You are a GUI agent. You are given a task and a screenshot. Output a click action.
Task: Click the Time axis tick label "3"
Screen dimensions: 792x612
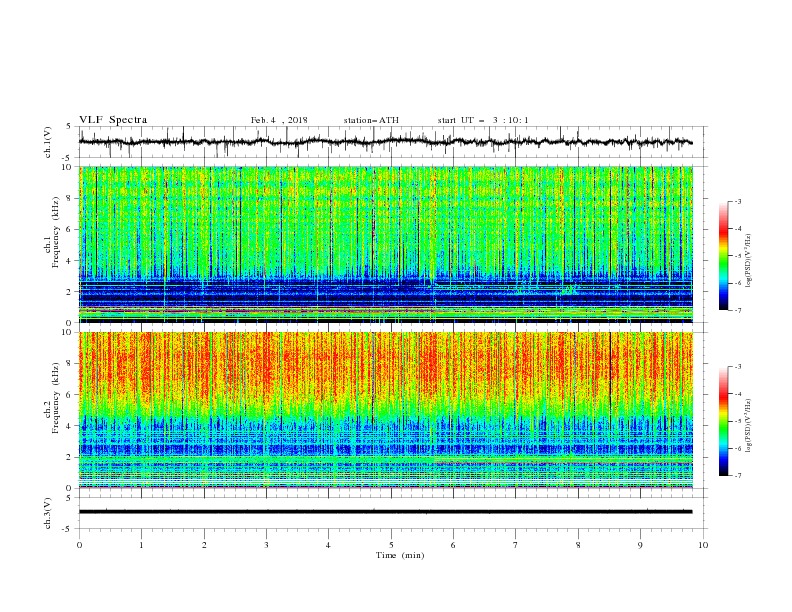click(x=266, y=545)
